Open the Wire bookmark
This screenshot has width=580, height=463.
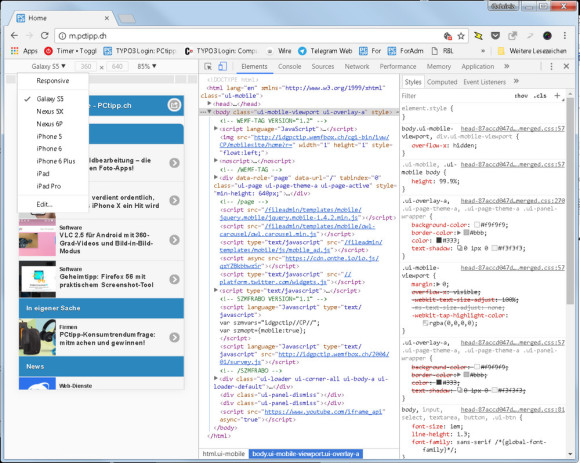279,51
